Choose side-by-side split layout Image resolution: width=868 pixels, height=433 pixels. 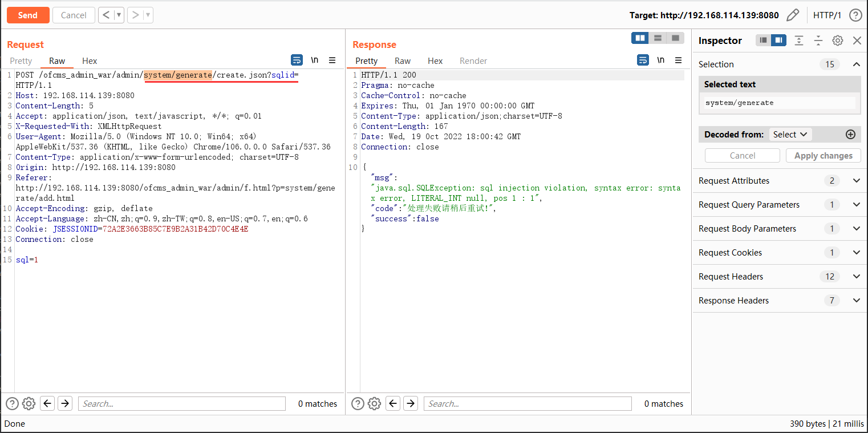[640, 38]
